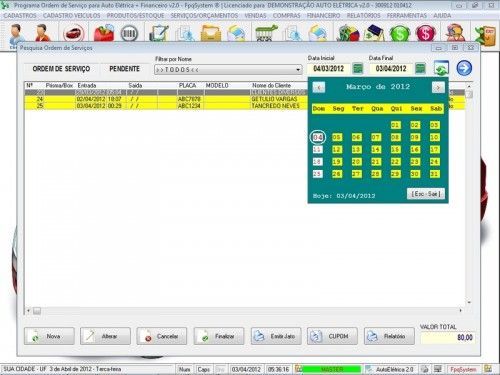The width and height of the screenshot is (500, 375).
Task: Click the green dollar sign toolbar icon
Action: [400, 34]
